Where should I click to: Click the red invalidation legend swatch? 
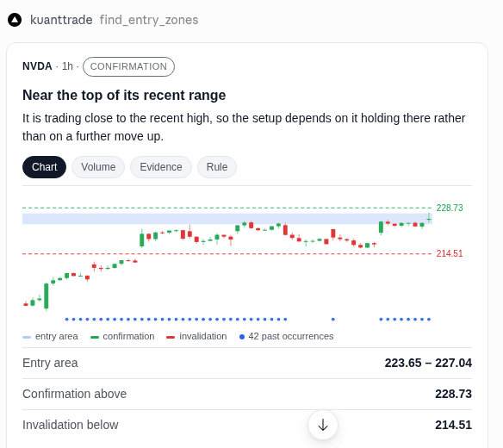pyautogui.click(x=171, y=337)
